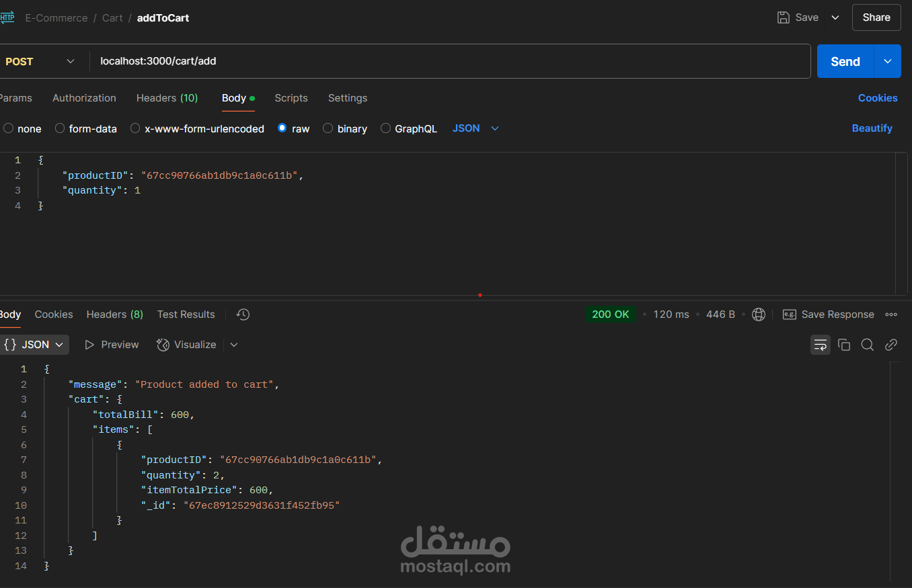Click the E-Commerce breadcrumb
Image resolution: width=912 pixels, height=588 pixels.
pyautogui.click(x=56, y=18)
